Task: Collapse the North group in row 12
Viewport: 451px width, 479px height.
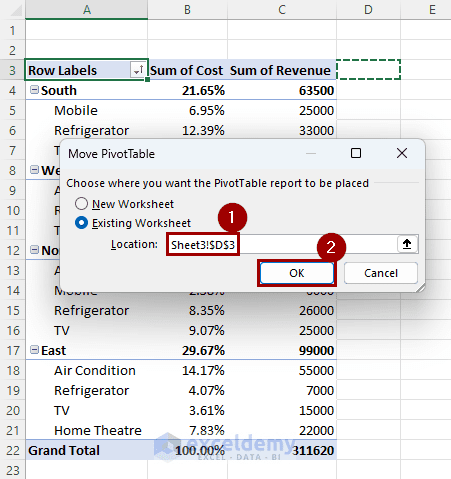Action: coord(34,250)
